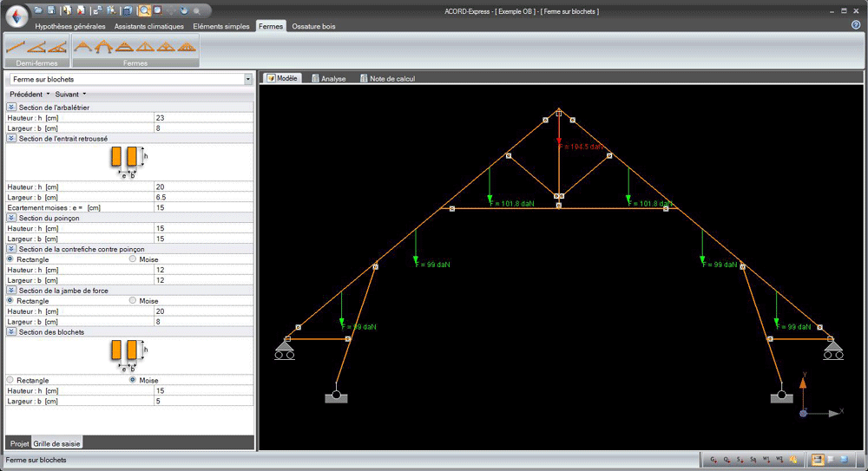Activate the highlighted zoom magnifier tool
The image size is (868, 471).
[x=144, y=10]
